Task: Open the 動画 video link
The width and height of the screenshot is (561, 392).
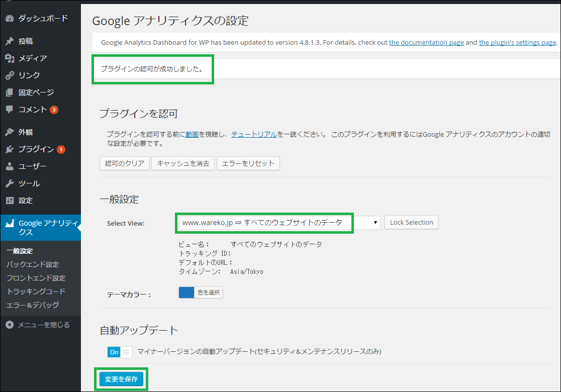Action: (192, 135)
